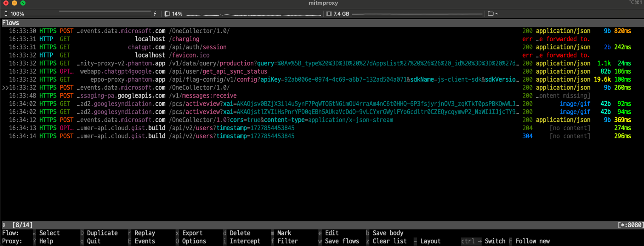Screen dimensions: 644x246
Task: Click the green zoom window button
Action: [x=23, y=3]
